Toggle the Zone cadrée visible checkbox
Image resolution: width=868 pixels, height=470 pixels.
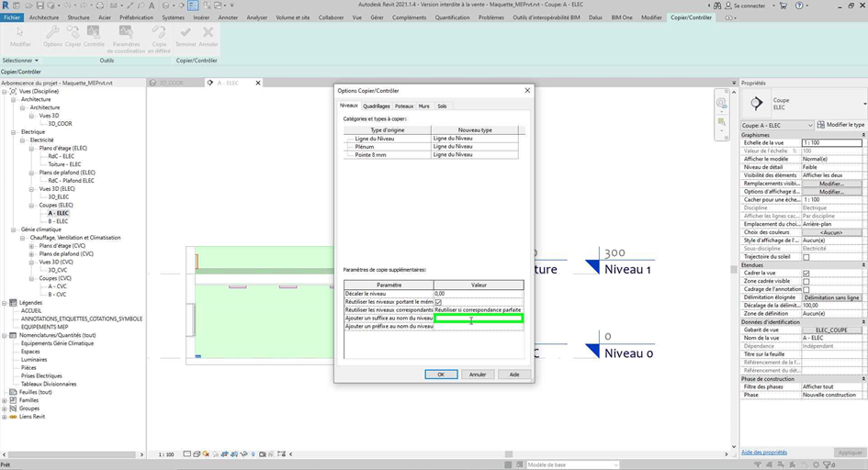806,282
